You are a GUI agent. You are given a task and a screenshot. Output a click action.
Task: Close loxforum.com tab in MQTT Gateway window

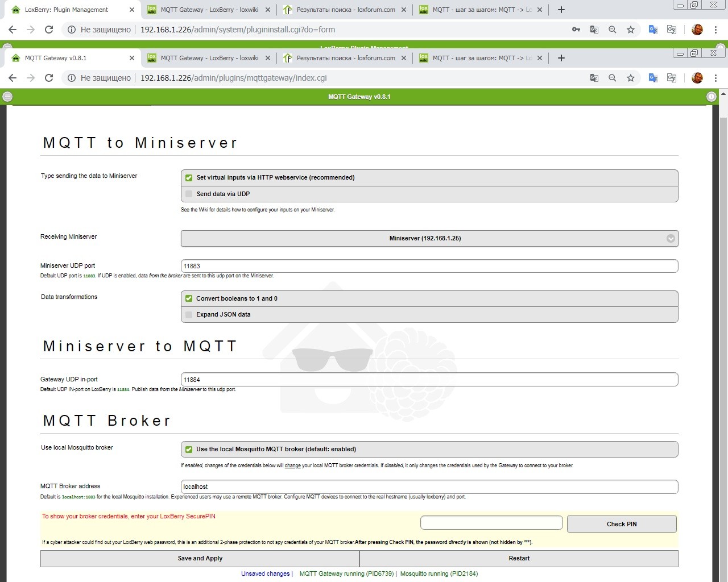pyautogui.click(x=404, y=58)
